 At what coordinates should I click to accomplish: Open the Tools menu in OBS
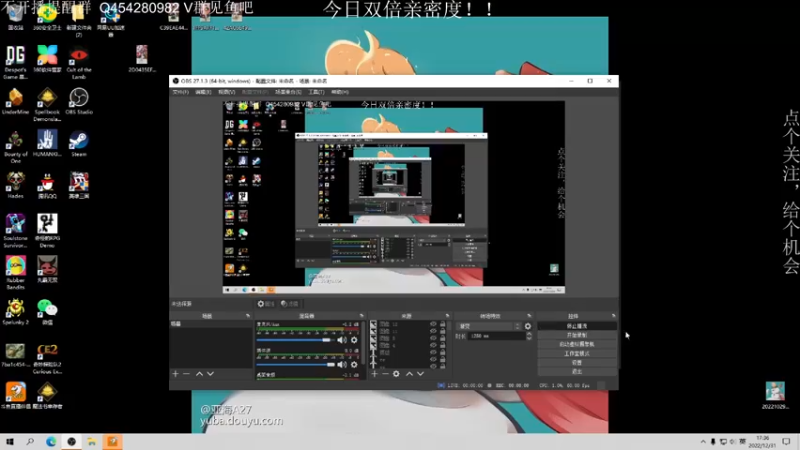point(316,92)
